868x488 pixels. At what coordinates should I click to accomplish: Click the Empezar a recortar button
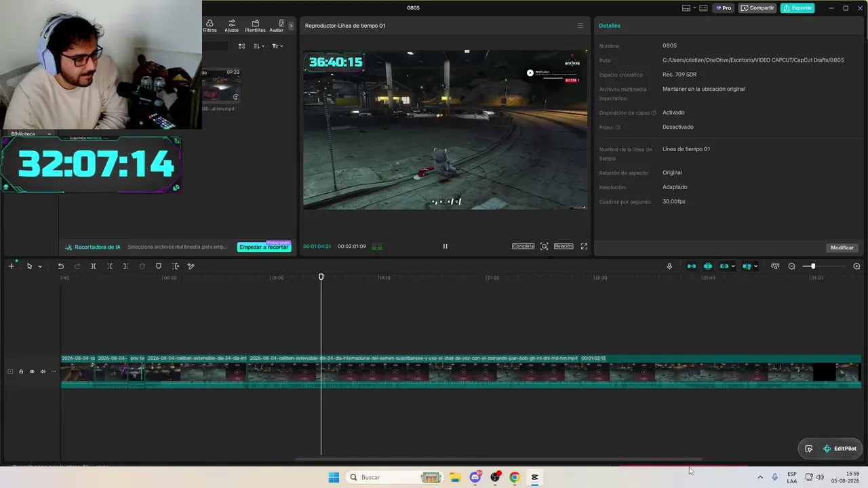tap(264, 247)
